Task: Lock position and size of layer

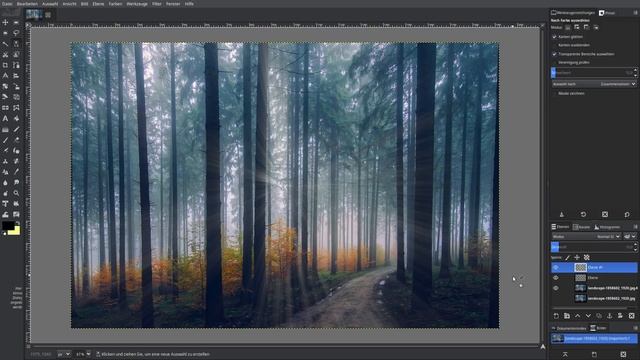Action: [577, 258]
